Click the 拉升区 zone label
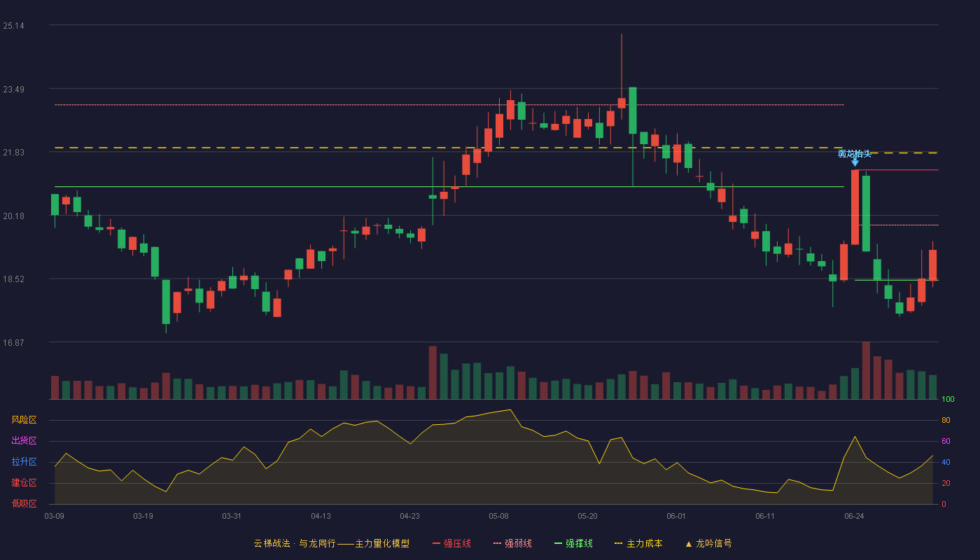This screenshot has width=980, height=560. (x=24, y=462)
